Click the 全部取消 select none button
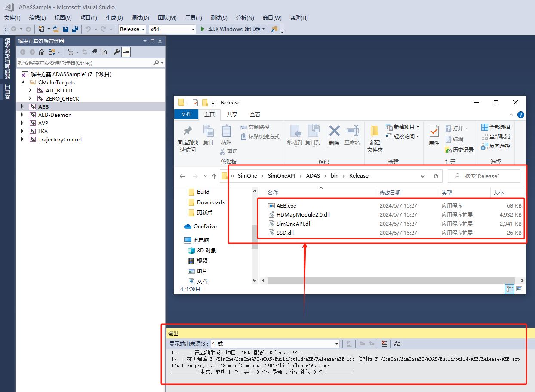The image size is (535, 392). click(495, 137)
